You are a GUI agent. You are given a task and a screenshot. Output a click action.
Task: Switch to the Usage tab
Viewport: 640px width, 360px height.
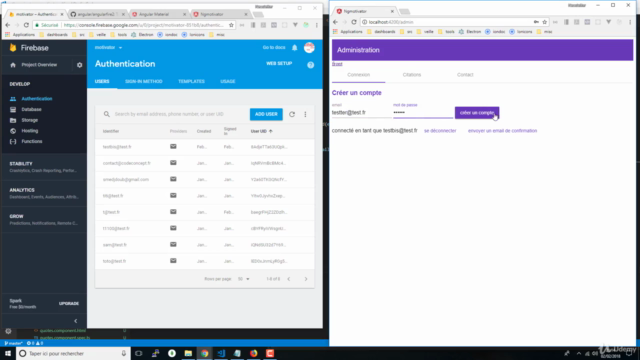coord(228,81)
